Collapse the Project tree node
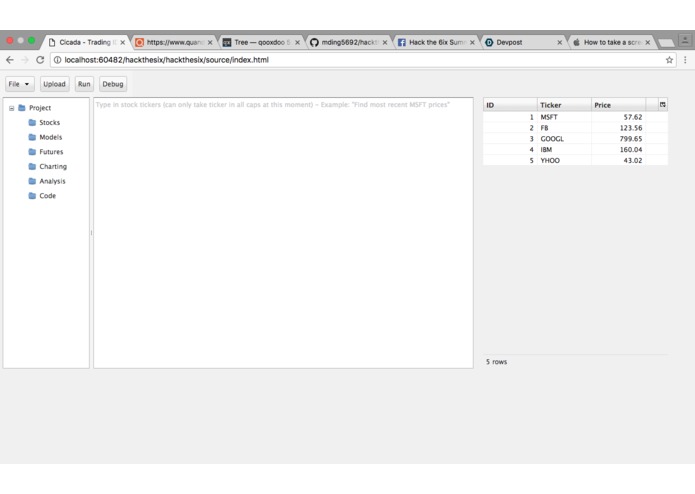Screen dimensions: 695x494 click(12, 108)
